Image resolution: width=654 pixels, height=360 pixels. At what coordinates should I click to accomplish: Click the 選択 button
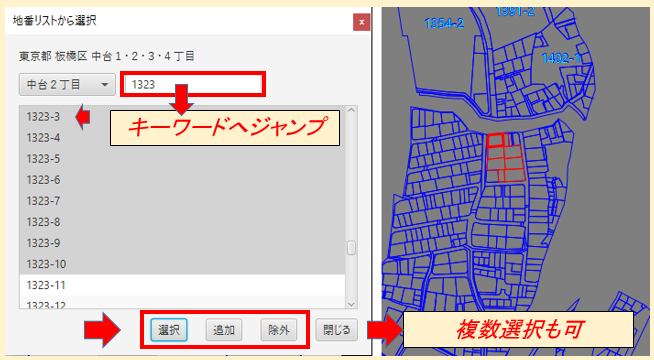[169, 330]
